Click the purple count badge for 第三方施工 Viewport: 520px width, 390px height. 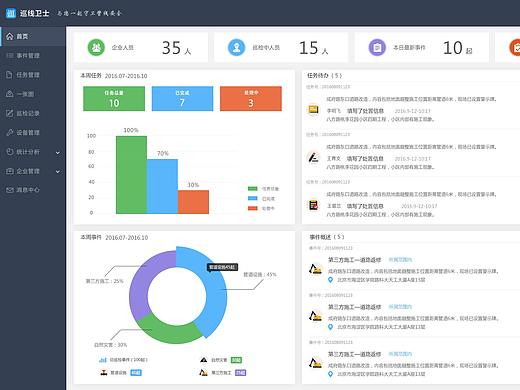coord(240,373)
